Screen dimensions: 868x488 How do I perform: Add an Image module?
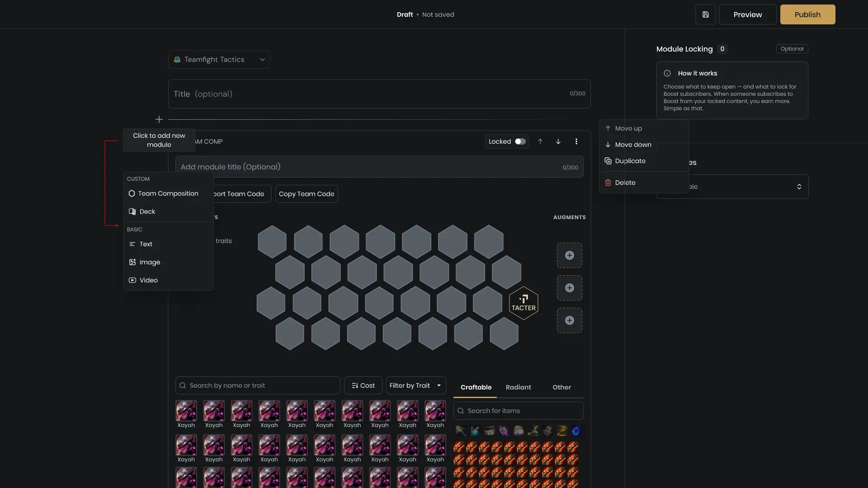(x=149, y=262)
